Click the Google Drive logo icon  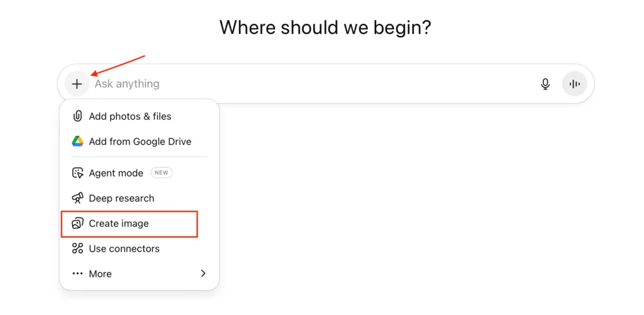click(77, 142)
